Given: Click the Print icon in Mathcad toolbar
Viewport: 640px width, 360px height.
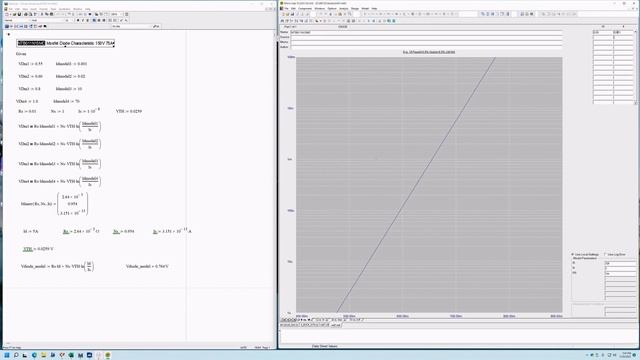Looking at the screenshot, I should coord(25,14).
